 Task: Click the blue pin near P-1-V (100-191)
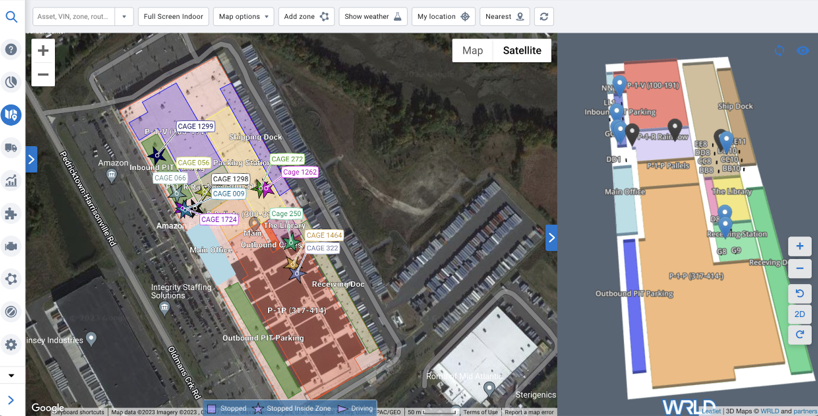619,85
